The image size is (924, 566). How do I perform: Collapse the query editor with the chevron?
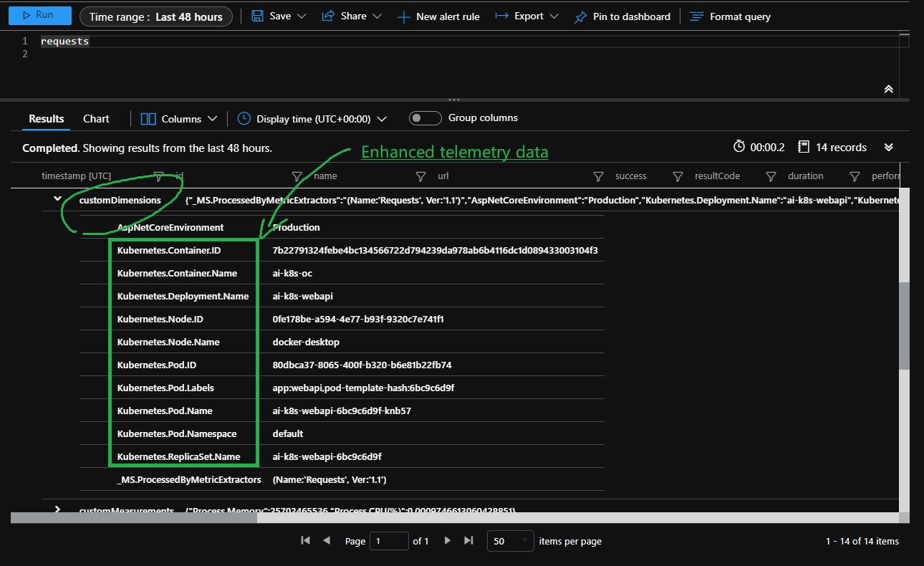(x=888, y=89)
